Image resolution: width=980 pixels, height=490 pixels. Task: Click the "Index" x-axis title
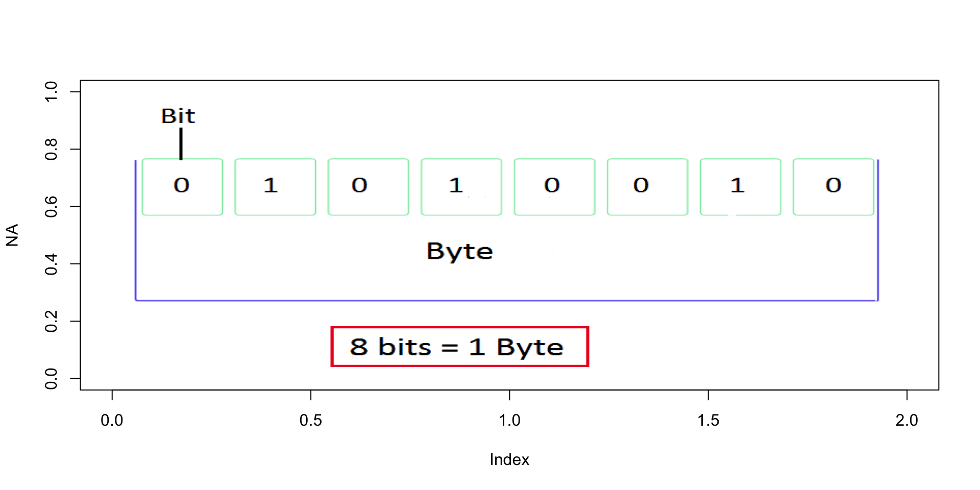(x=509, y=460)
